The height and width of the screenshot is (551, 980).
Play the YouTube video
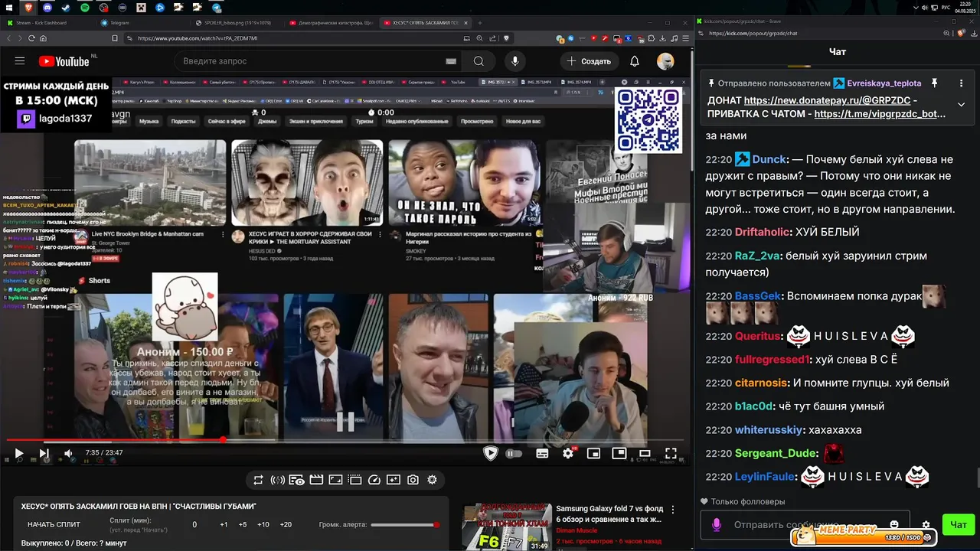19,453
